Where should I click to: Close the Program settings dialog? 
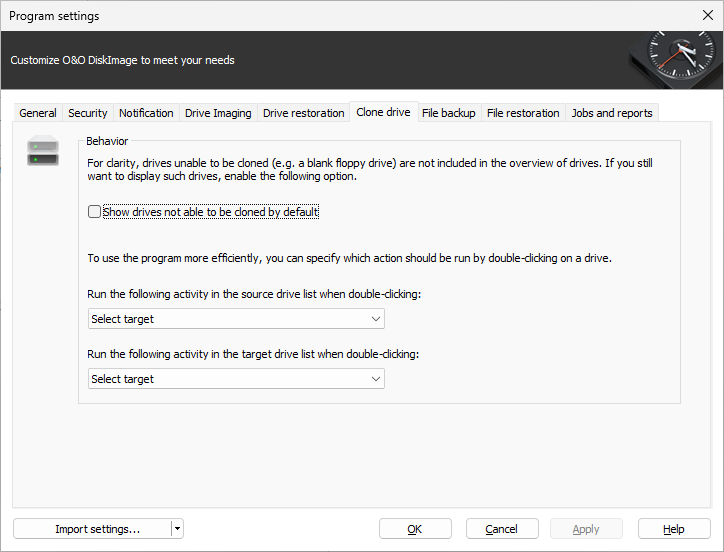pos(707,15)
